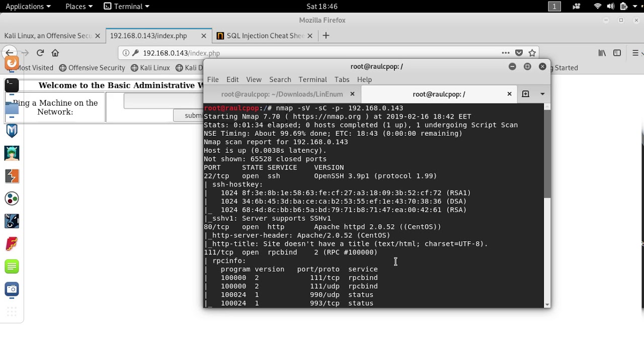This screenshot has width=644, height=362.
Task: Switch to root@raulcpop: / terminal tab
Action: tap(439, 94)
